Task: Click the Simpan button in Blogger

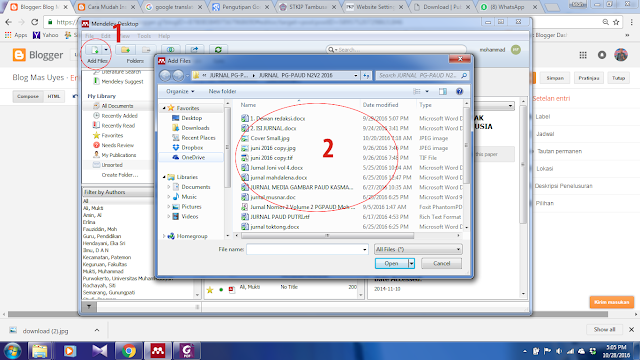Action: (x=555, y=78)
